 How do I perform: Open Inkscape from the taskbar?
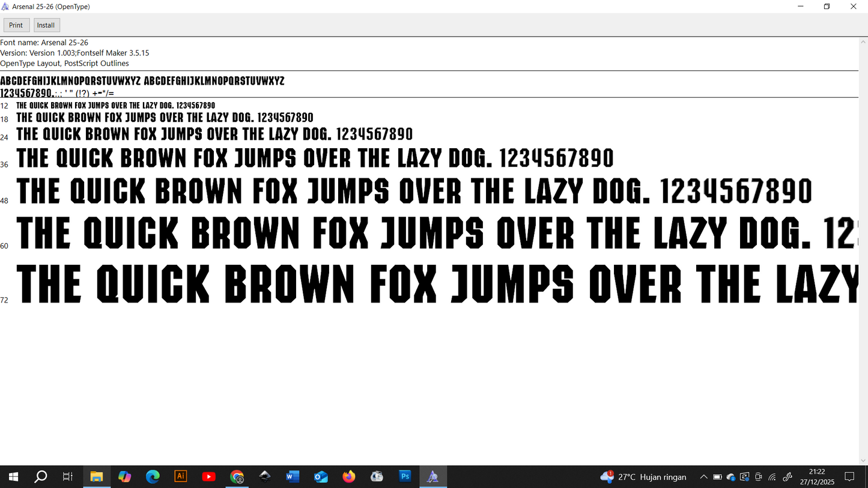[x=265, y=476]
